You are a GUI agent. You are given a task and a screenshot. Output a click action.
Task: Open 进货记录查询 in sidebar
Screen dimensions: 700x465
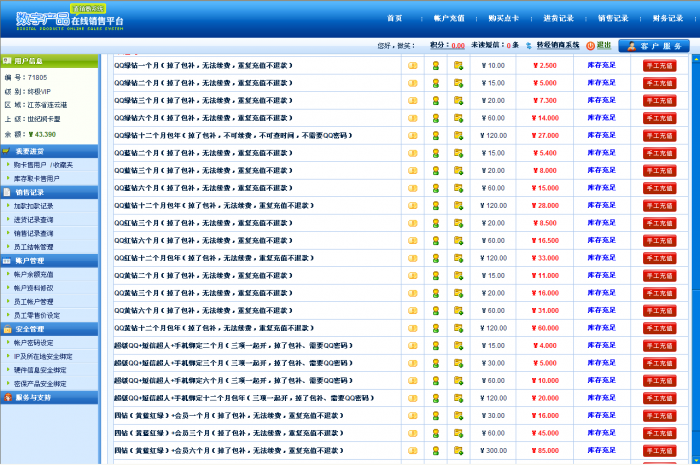[33, 220]
